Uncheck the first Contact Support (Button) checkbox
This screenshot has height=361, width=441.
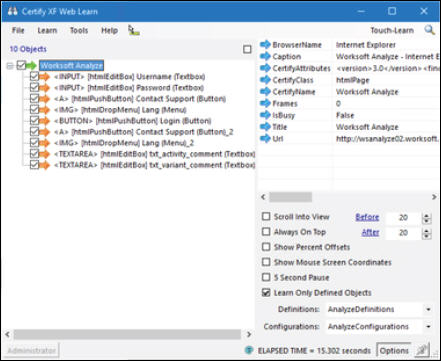click(x=34, y=98)
